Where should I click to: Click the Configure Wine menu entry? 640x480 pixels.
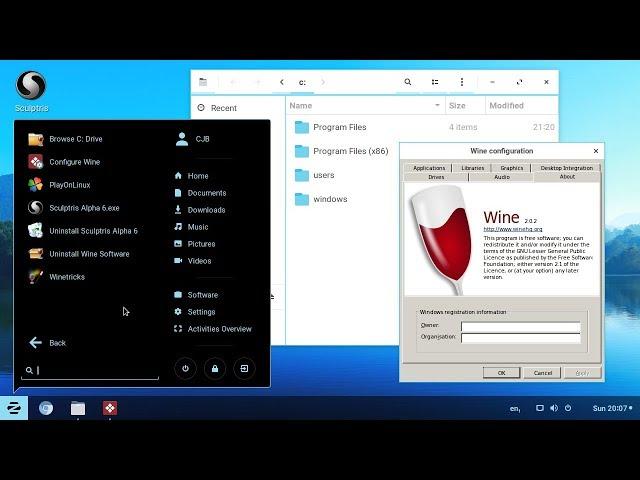[x=74, y=162]
